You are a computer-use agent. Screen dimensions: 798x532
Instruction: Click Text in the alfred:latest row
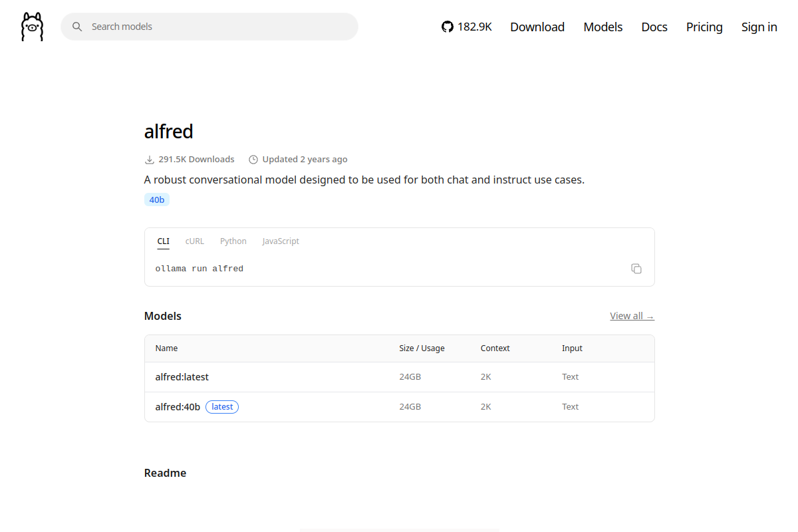point(571,377)
